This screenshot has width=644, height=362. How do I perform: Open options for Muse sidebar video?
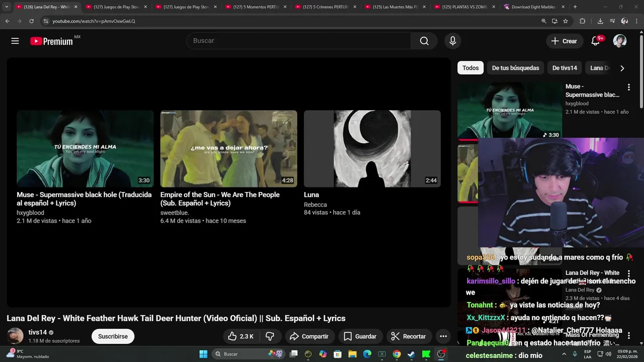coord(628,87)
